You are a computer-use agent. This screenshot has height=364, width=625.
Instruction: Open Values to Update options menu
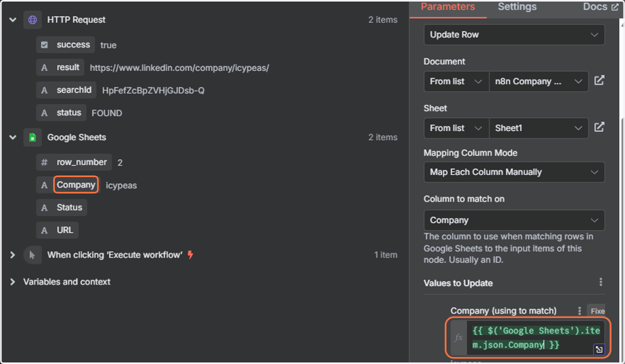click(601, 282)
